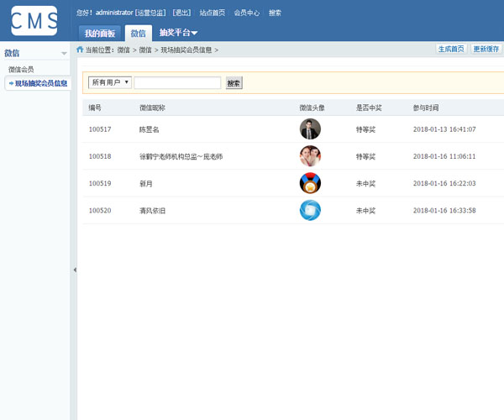Screen dimensions: 504x420
Task: Click avatar of 徐鹤宁老师机构总监~庞老师
Action: tap(310, 156)
